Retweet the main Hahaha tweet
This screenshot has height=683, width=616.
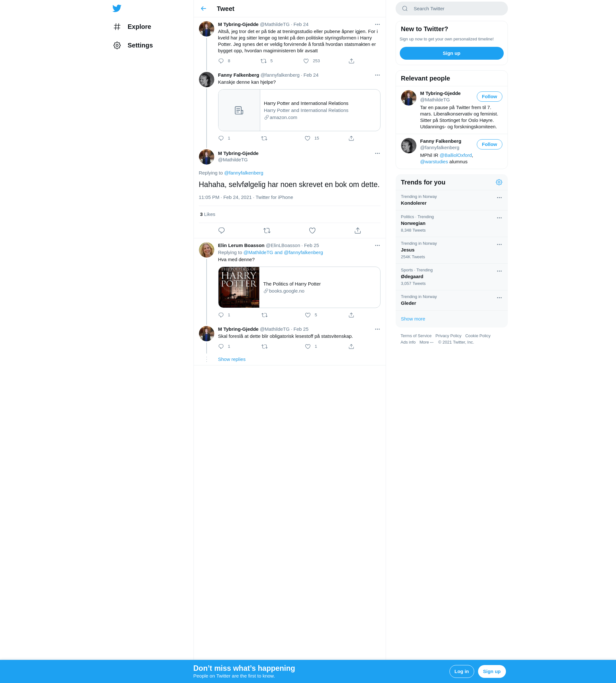click(267, 230)
